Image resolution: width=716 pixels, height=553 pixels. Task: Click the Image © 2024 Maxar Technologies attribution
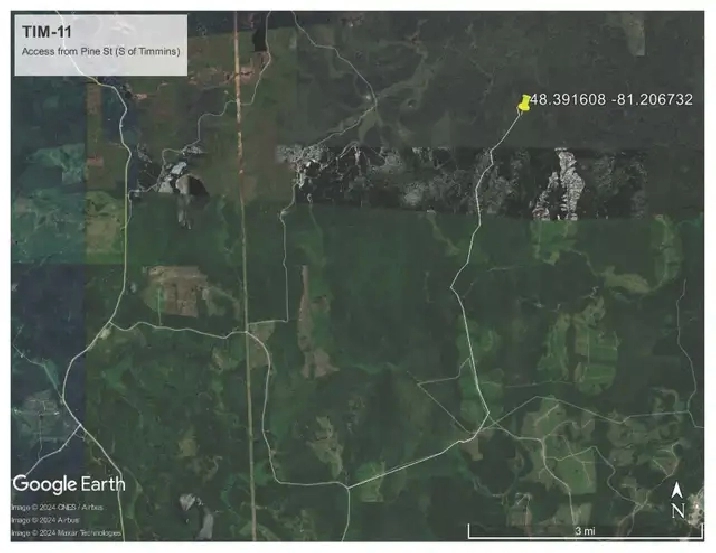[66, 533]
